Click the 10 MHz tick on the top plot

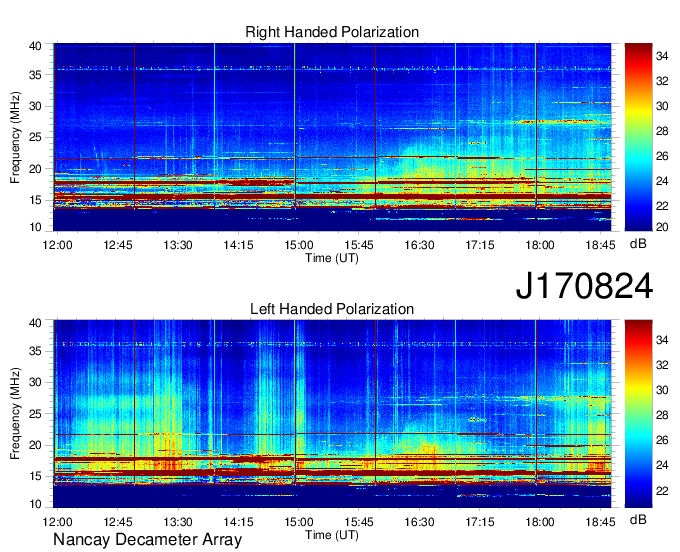(35, 227)
